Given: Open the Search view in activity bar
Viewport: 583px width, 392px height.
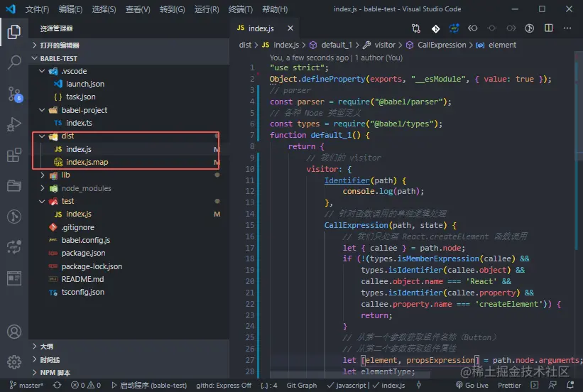Looking at the screenshot, I should [14, 62].
